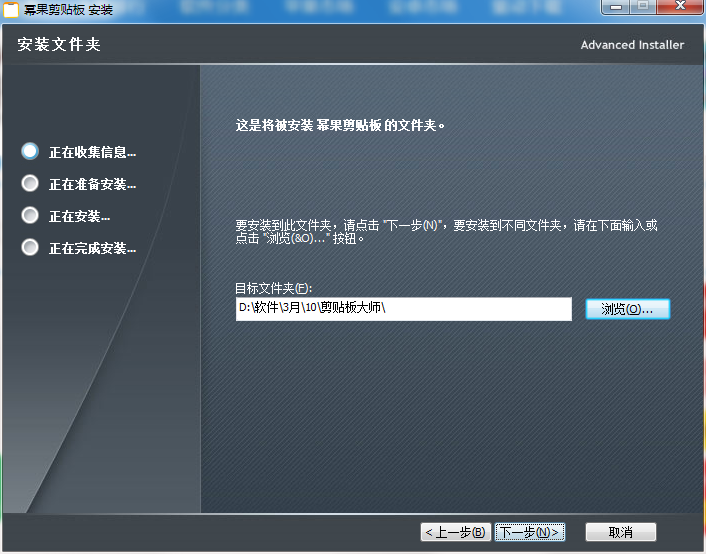Cancel installation with 取消 button

620,532
